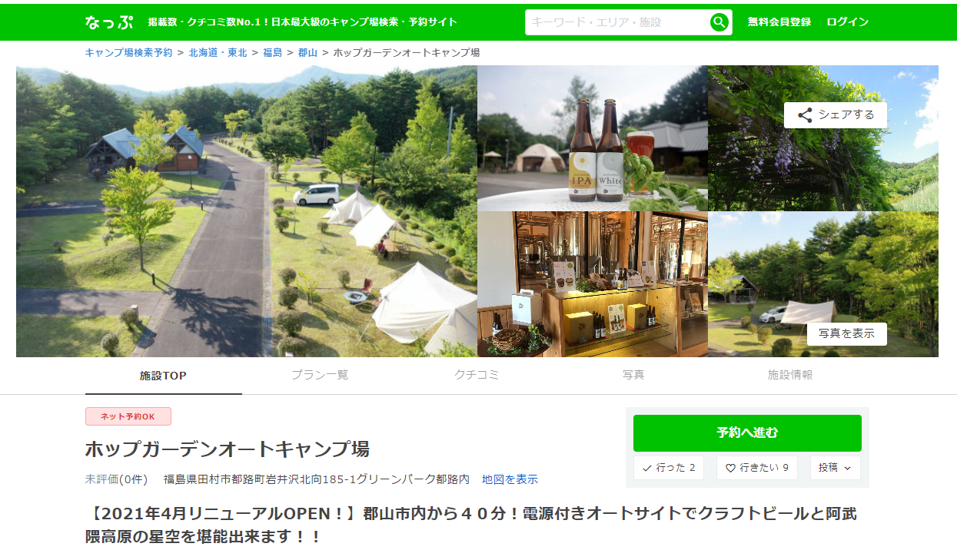Open 無料会員登録 in the header

click(779, 22)
